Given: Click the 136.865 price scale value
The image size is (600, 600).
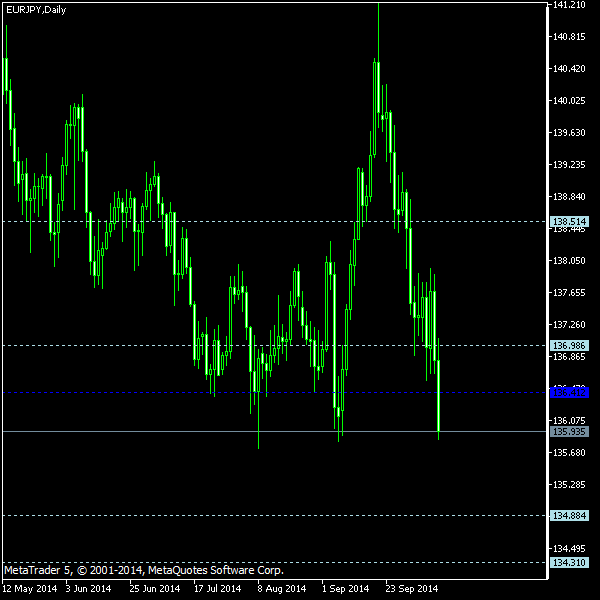Looking at the screenshot, I should click(569, 357).
